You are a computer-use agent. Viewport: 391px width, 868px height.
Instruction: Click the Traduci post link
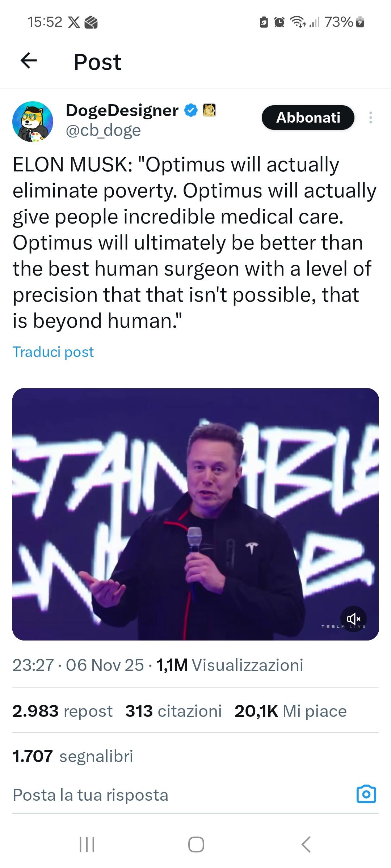click(x=53, y=352)
